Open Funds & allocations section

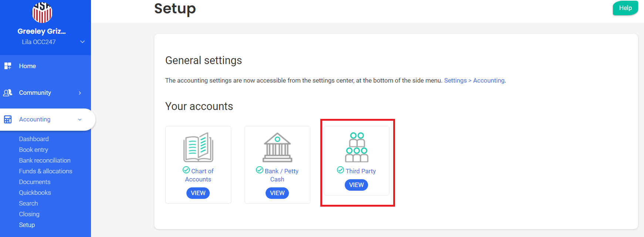pos(45,171)
